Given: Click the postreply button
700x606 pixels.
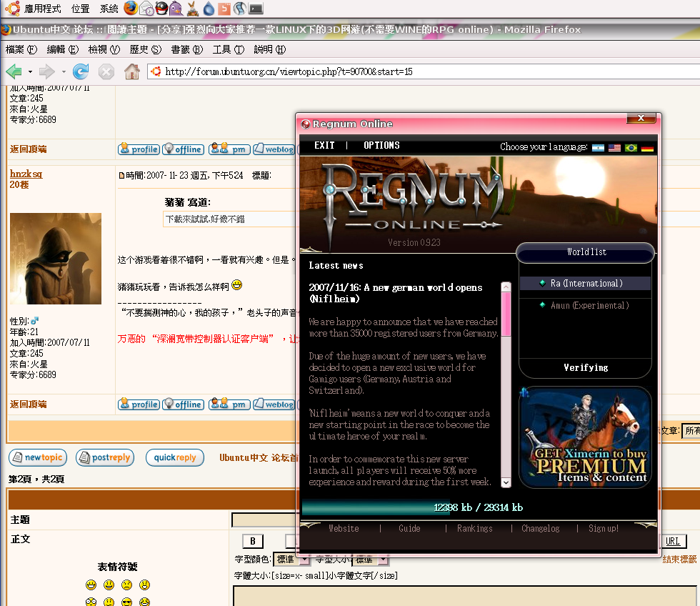Looking at the screenshot, I should (105, 457).
